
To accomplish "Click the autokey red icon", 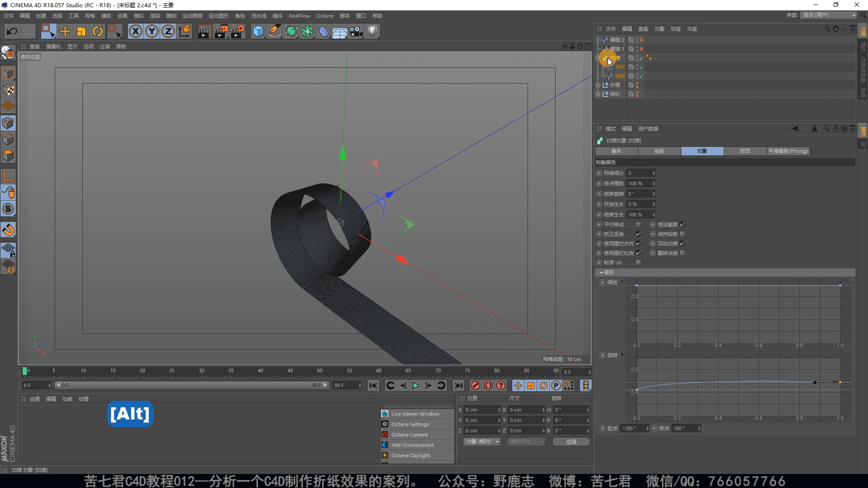I will point(488,385).
